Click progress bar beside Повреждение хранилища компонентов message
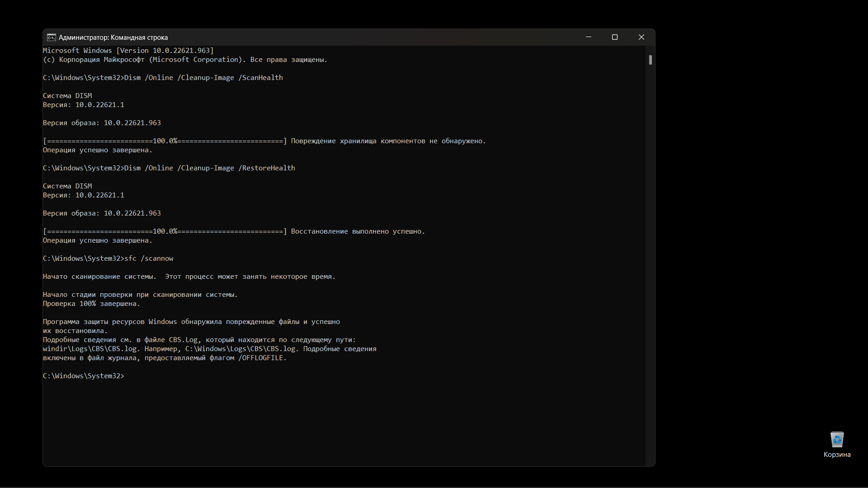The height and width of the screenshot is (488, 868). coord(165,141)
